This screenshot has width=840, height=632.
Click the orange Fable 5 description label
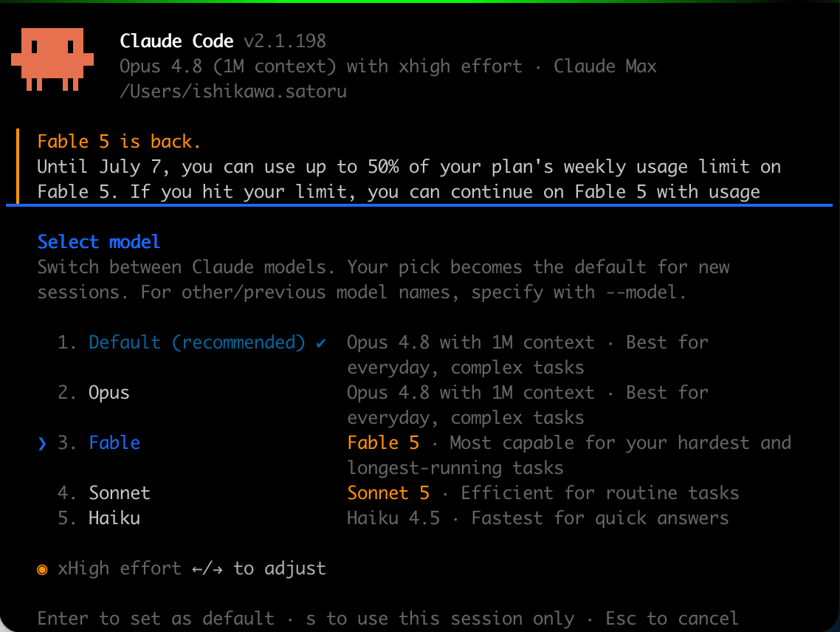pos(383,443)
